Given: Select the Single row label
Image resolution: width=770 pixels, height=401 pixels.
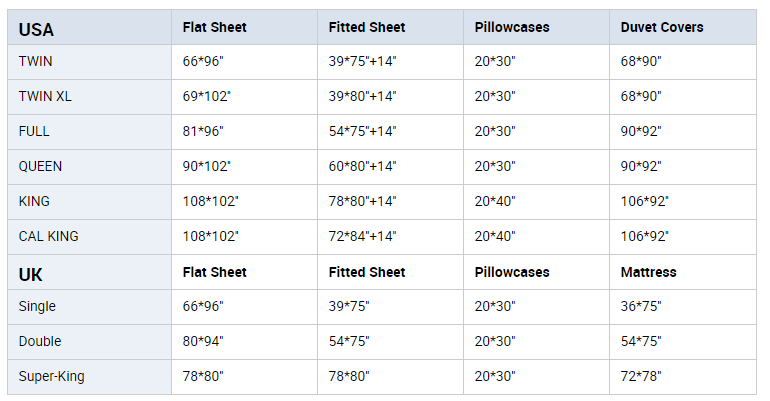Looking at the screenshot, I should coord(37,306).
